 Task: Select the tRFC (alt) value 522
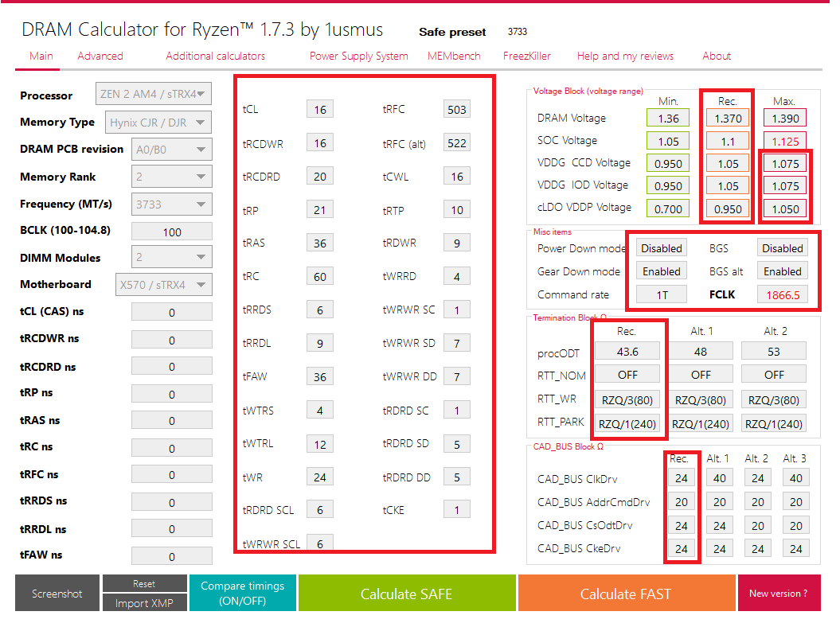(x=457, y=143)
